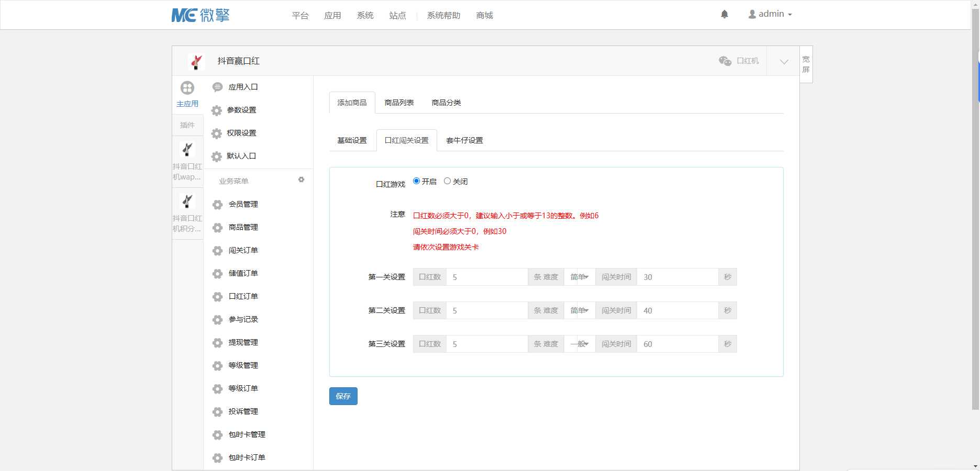Click the 保存 button
This screenshot has height=471, width=980.
tap(343, 396)
